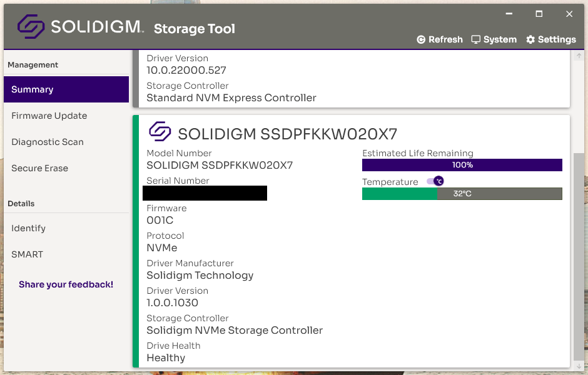Click scrollbar down arrow

pos(579,366)
